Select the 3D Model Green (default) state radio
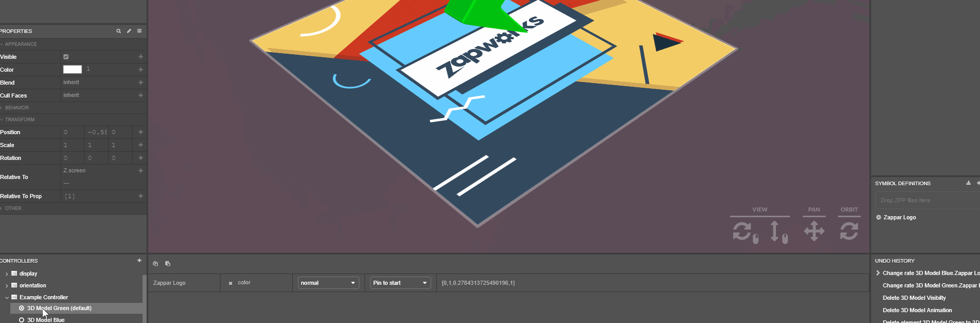Image resolution: width=980 pixels, height=323 pixels. (22, 308)
